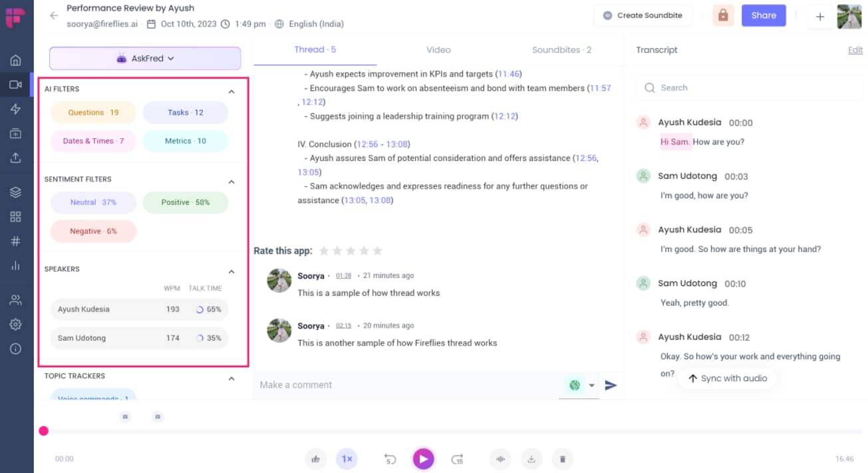This screenshot has width=868, height=473.
Task: Switch to the Video tab
Action: click(x=438, y=49)
